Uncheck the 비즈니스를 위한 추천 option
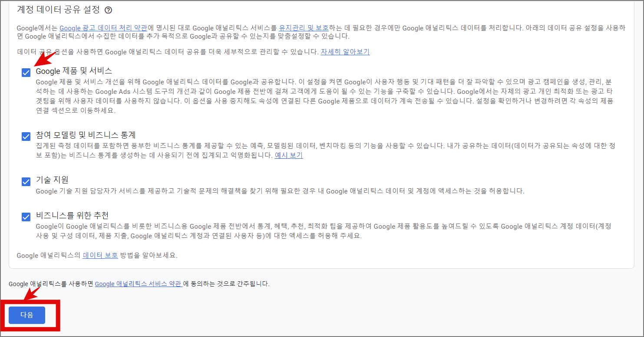Image resolution: width=644 pixels, height=337 pixels. pos(26,217)
